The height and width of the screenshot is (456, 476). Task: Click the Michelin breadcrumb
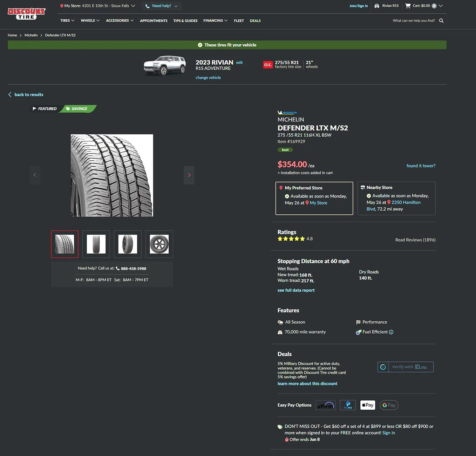(31, 35)
